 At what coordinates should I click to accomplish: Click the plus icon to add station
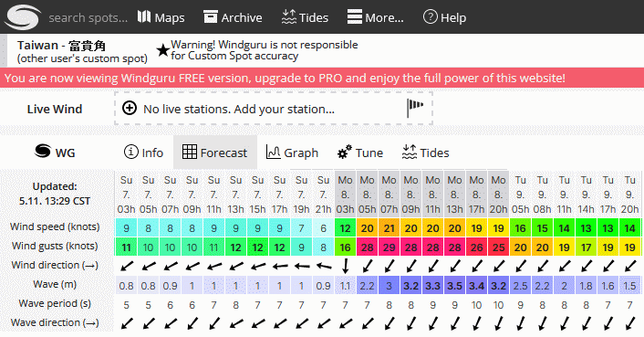(130, 109)
